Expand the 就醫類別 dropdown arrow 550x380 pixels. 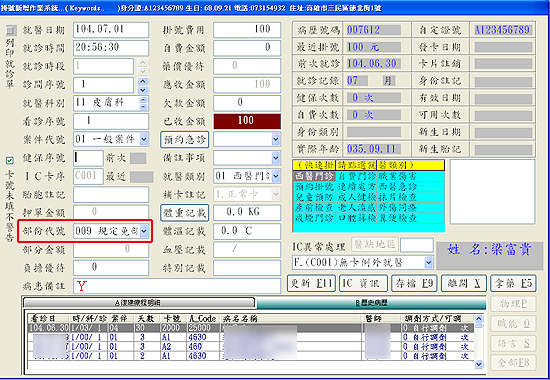(276, 176)
